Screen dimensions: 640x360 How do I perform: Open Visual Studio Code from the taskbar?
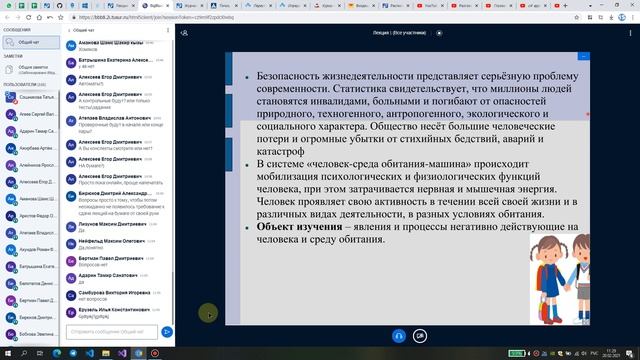tap(90, 353)
